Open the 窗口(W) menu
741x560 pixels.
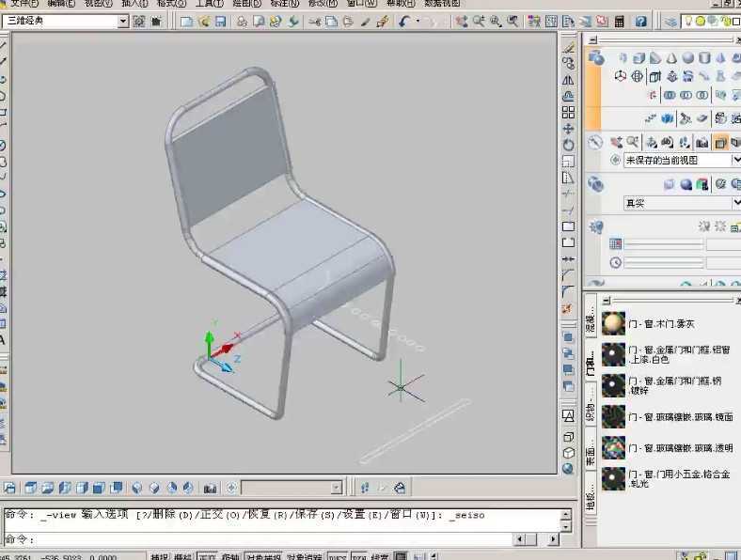pyautogui.click(x=362, y=4)
